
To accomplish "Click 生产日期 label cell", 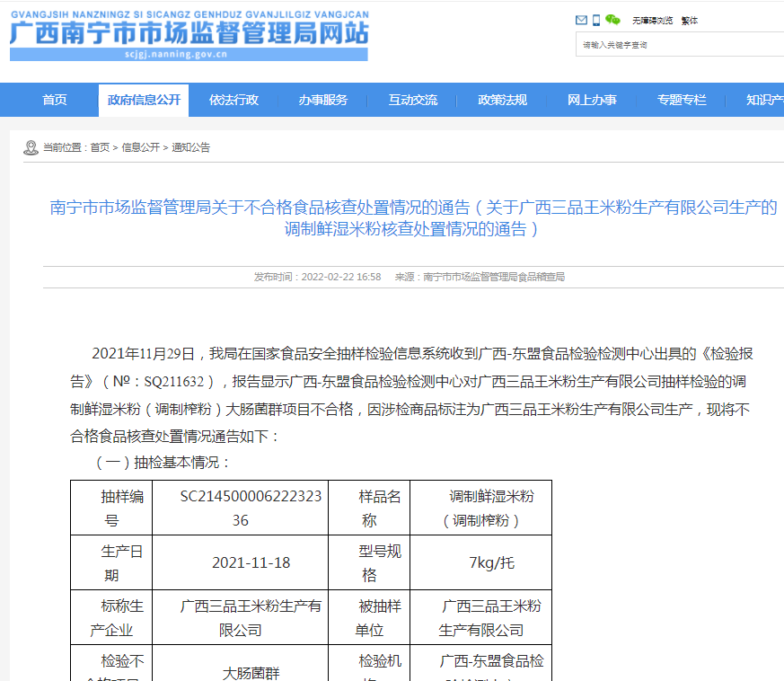I will tap(111, 562).
